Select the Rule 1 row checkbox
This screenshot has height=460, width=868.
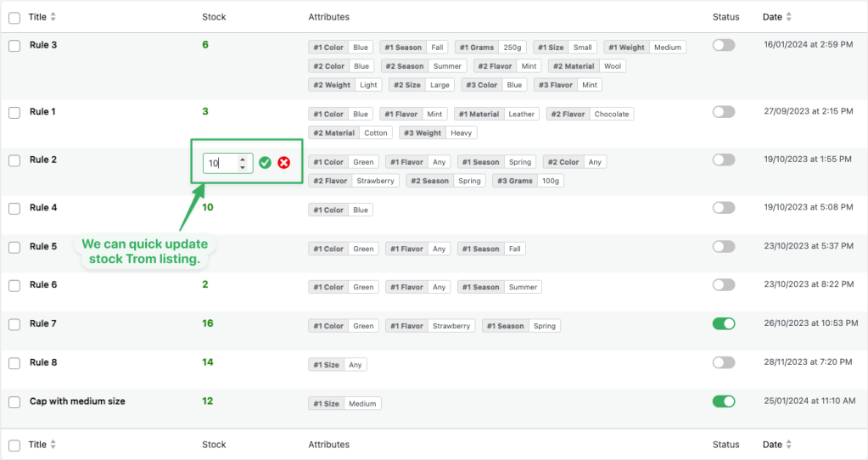[x=14, y=112]
